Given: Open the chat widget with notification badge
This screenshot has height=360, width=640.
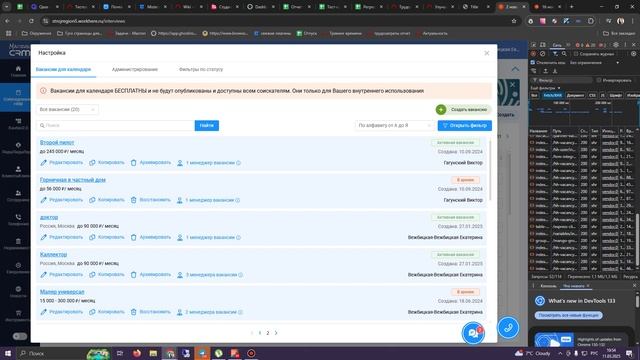Looking at the screenshot, I should pyautogui.click(x=473, y=333).
